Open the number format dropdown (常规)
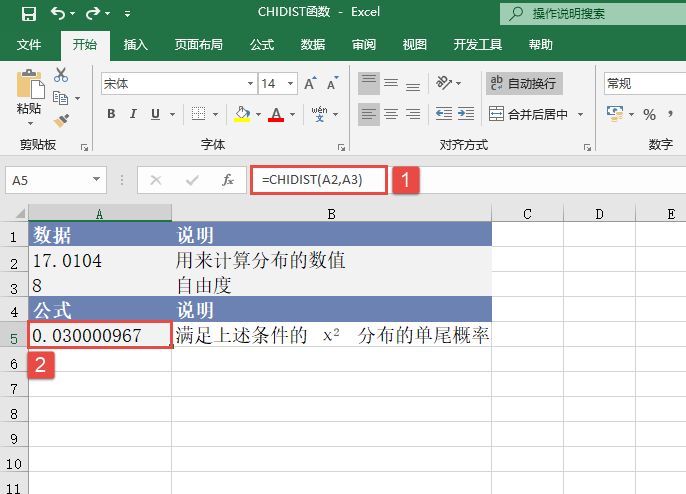Screen dimensions: 686x494 coord(644,84)
